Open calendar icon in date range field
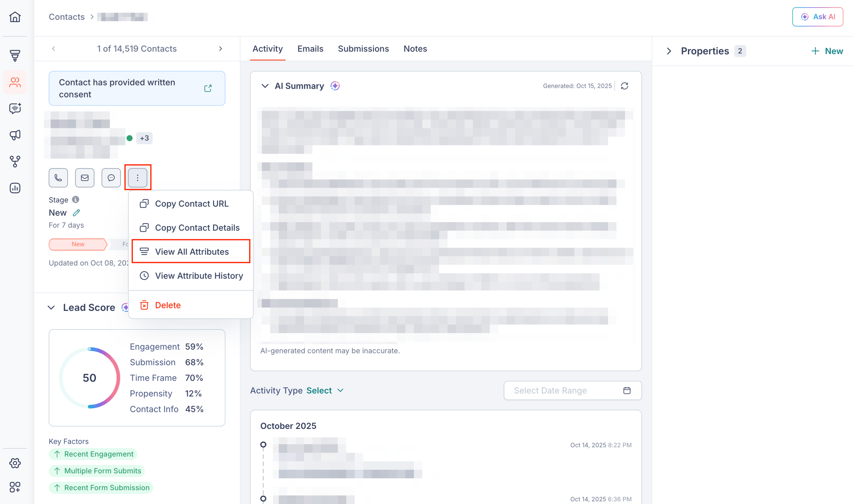Image resolution: width=853 pixels, height=504 pixels. click(x=627, y=390)
